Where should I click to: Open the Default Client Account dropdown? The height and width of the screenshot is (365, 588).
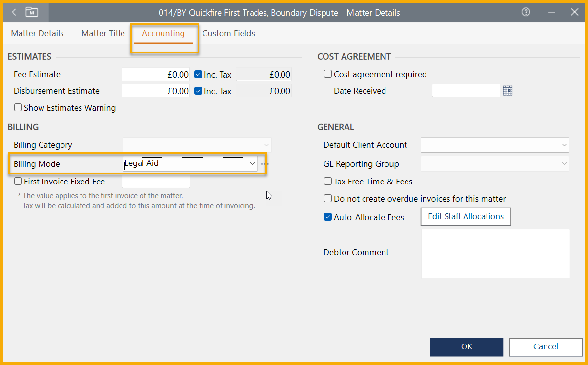564,145
